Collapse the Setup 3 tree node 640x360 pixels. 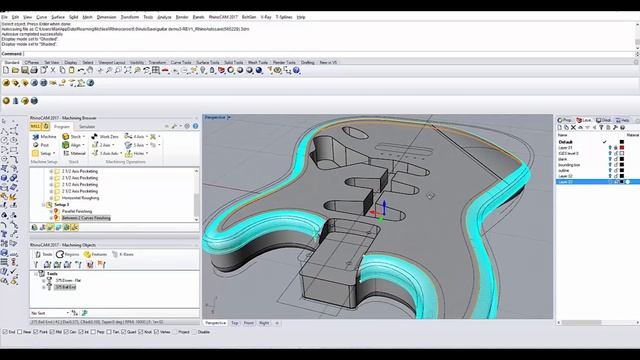(x=44, y=204)
